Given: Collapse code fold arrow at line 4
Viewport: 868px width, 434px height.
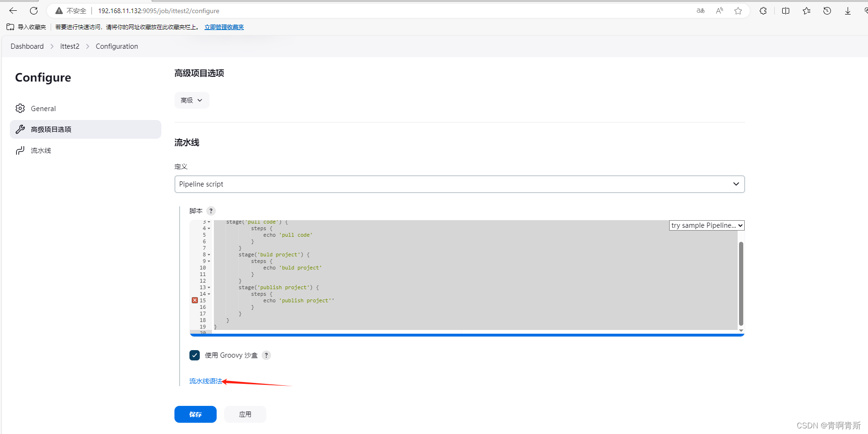Looking at the screenshot, I should click(x=209, y=229).
